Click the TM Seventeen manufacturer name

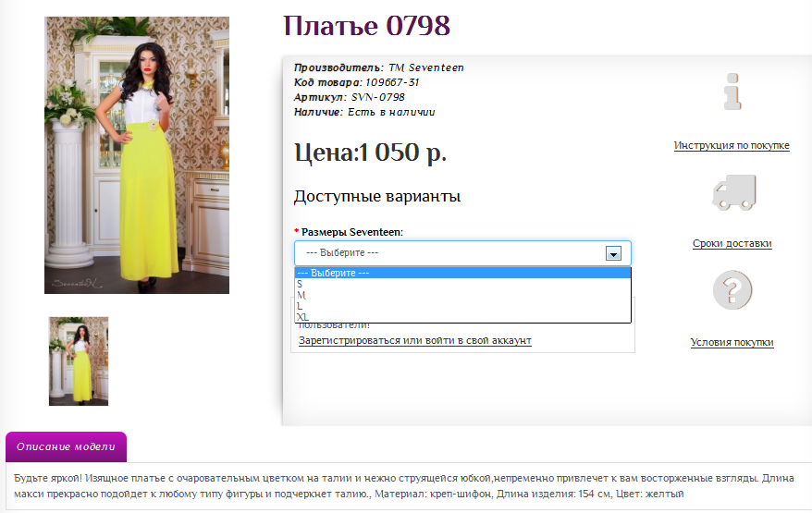pos(425,67)
